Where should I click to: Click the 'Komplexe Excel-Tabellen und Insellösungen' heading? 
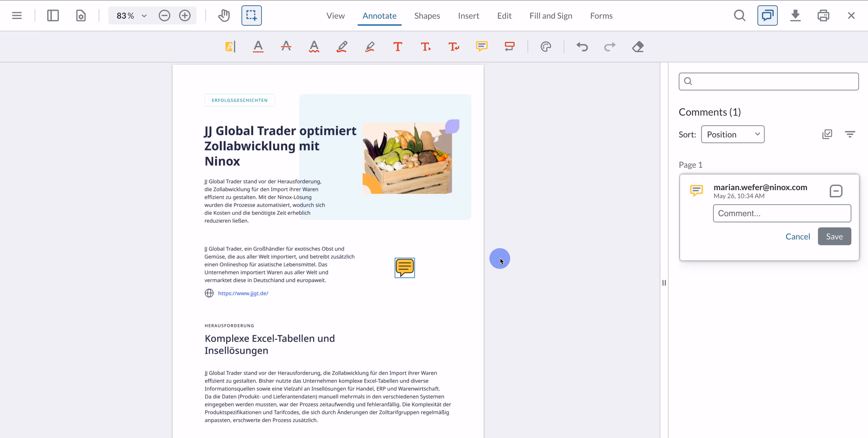pos(270,344)
